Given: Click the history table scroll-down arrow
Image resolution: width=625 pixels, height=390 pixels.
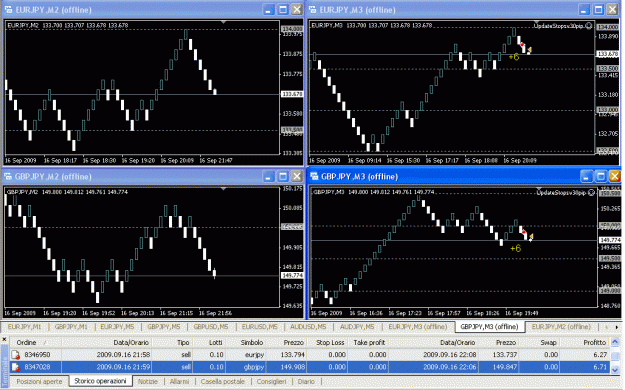Looking at the screenshot, I should [615, 370].
